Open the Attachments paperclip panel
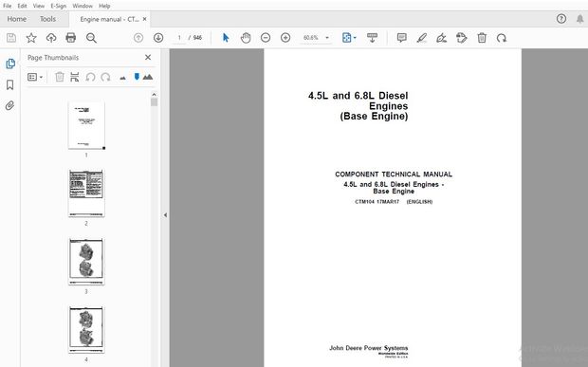 point(10,105)
